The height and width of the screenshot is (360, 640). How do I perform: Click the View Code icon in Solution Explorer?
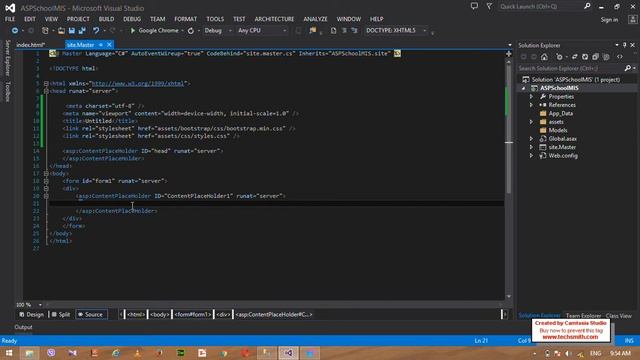(620, 57)
